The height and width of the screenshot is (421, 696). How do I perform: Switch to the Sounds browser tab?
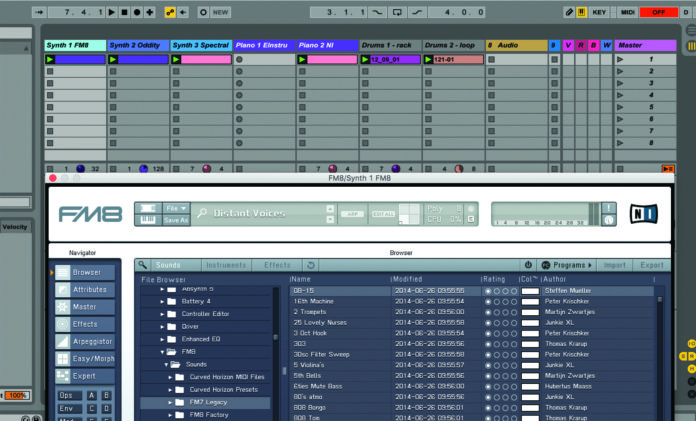coord(168,265)
